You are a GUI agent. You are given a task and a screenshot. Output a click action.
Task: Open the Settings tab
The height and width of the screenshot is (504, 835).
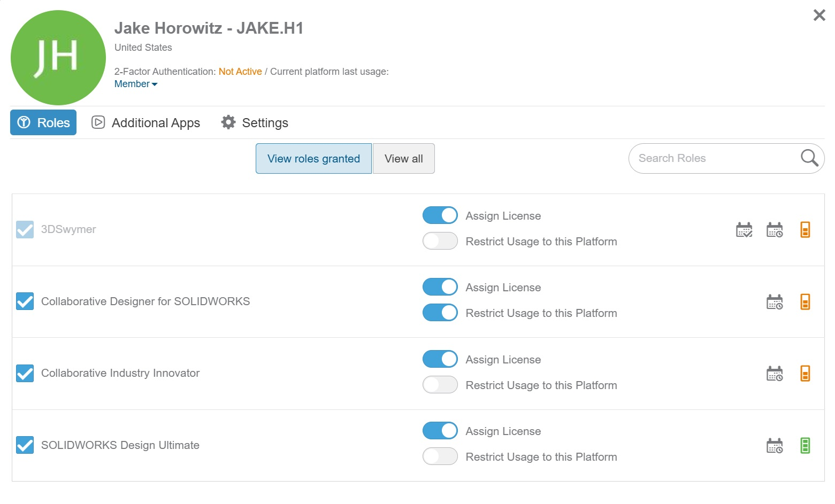pyautogui.click(x=255, y=123)
